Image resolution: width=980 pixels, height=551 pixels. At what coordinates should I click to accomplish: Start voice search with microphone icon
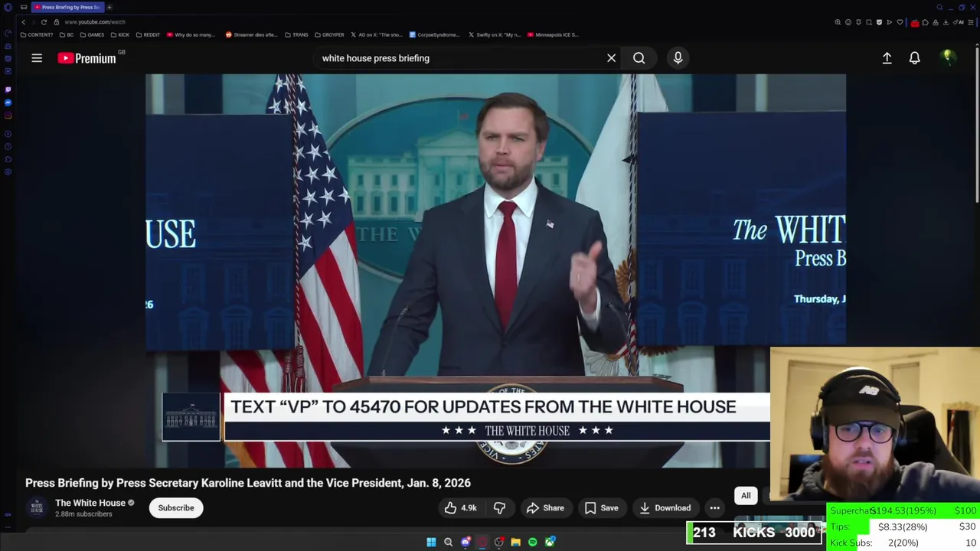click(x=678, y=58)
